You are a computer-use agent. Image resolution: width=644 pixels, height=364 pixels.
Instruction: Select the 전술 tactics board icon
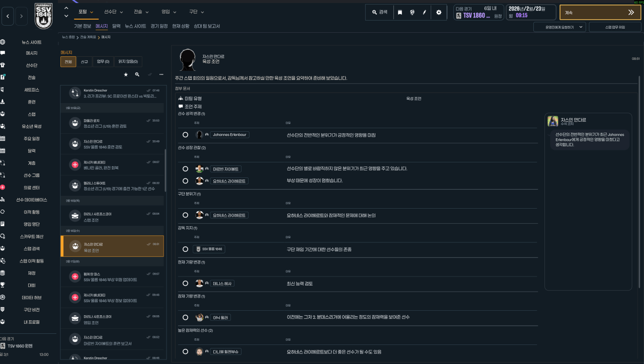pos(3,77)
